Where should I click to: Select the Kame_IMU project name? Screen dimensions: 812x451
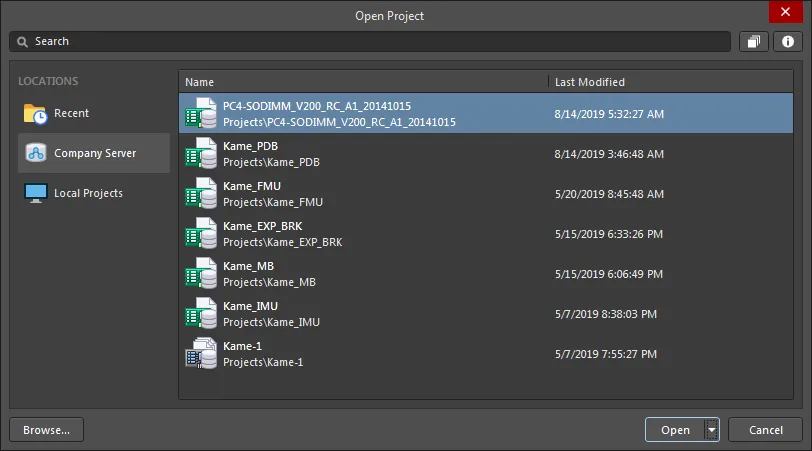pyautogui.click(x=250, y=306)
